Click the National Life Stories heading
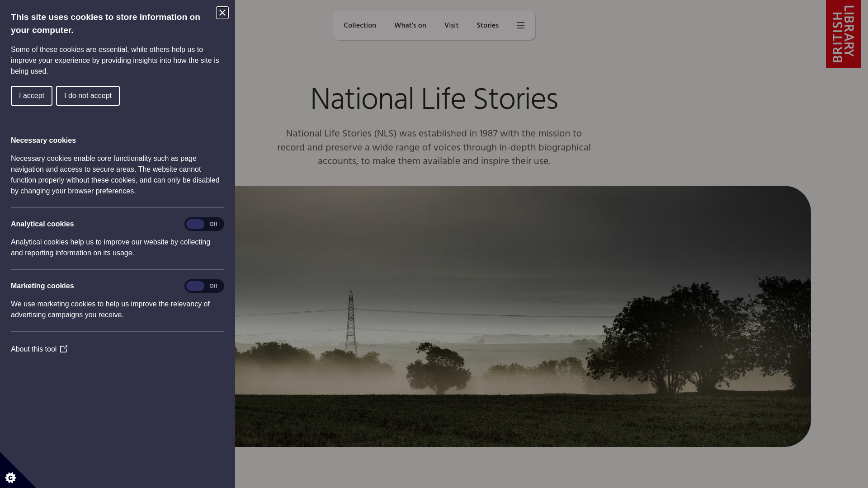 coord(434,99)
